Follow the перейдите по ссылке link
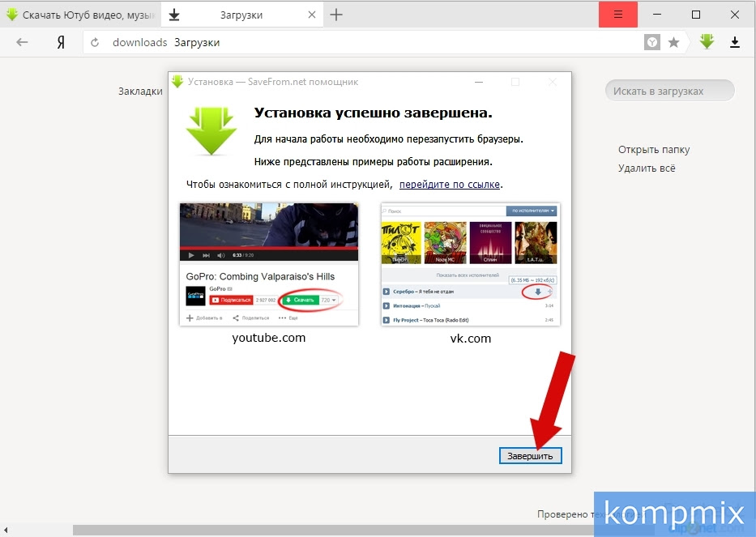The image size is (756, 537). (450, 184)
